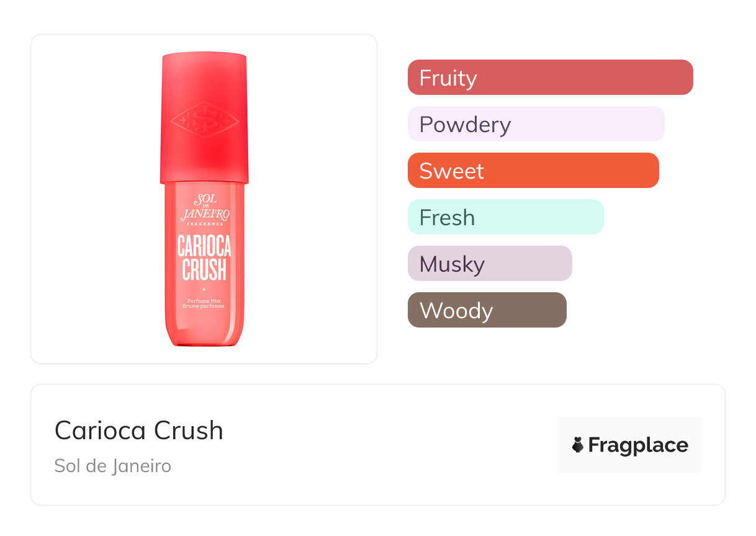Select the Fruity accord bar
Viewport: 756px width, 536px height.
pos(550,78)
